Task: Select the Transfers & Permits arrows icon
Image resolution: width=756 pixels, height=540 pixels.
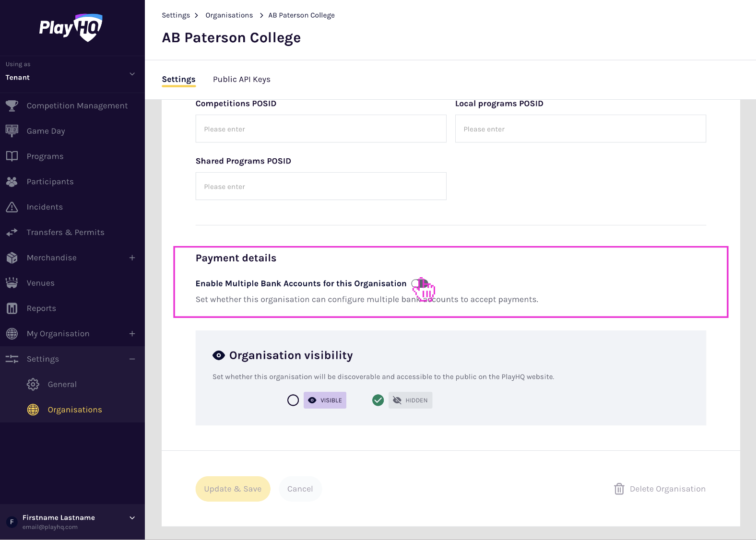Action: [x=12, y=232]
